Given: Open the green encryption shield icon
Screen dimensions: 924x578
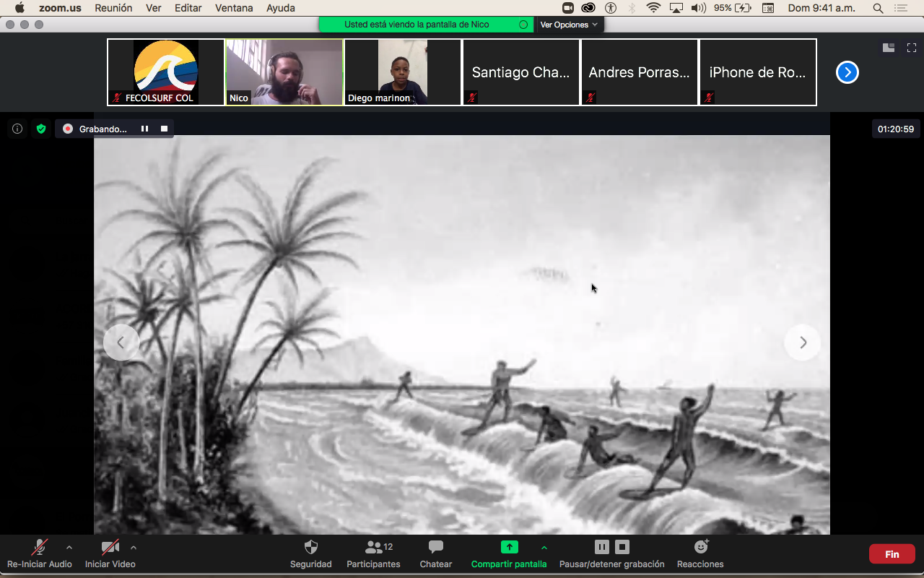Looking at the screenshot, I should tap(41, 129).
